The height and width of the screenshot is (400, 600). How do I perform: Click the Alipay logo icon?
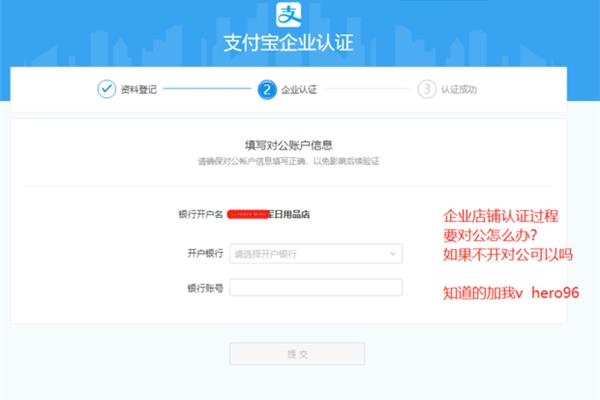[x=289, y=14]
